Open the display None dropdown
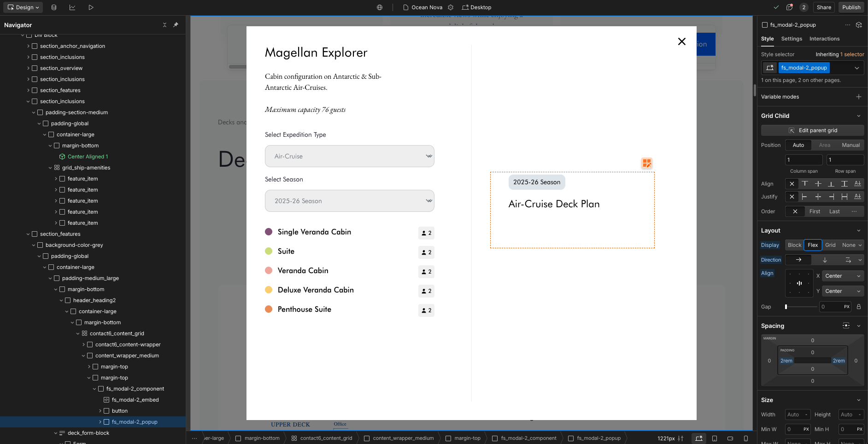The image size is (868, 444). point(852,245)
